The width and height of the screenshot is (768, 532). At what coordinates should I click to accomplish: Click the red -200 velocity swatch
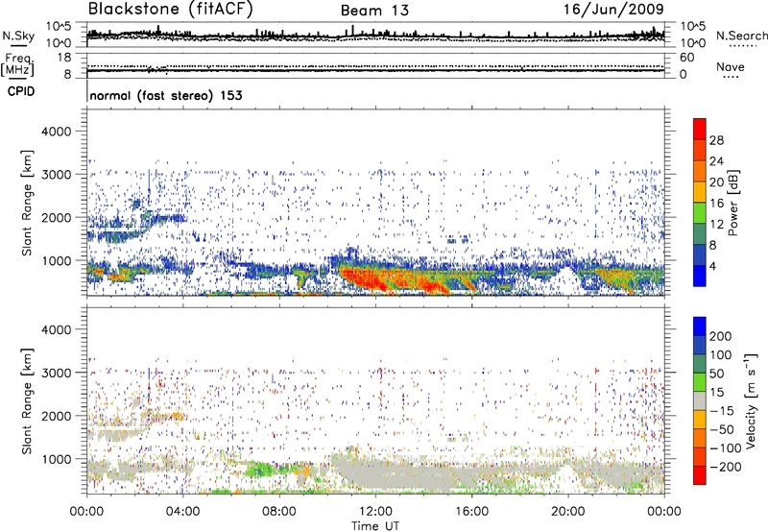pyautogui.click(x=700, y=475)
